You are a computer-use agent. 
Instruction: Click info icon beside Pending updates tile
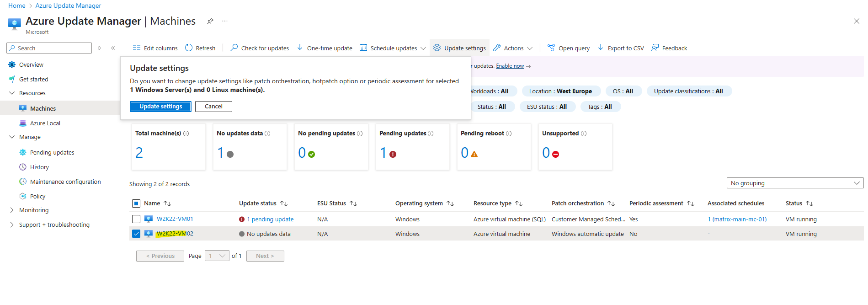coord(431,134)
